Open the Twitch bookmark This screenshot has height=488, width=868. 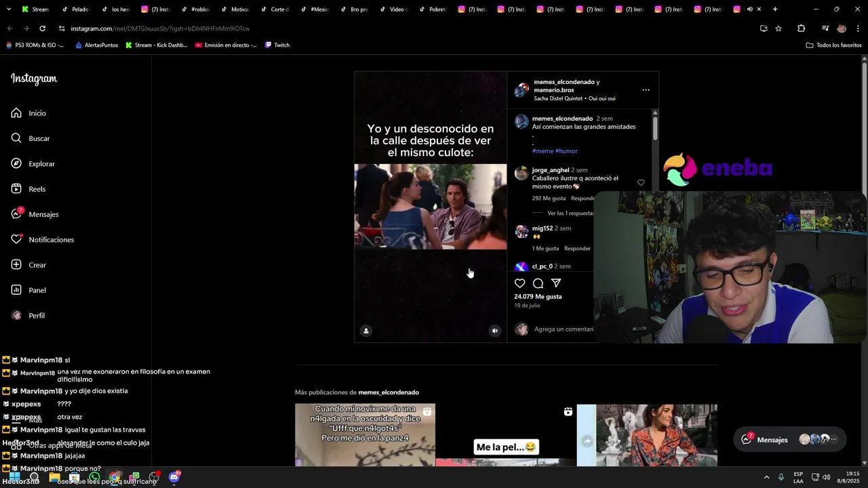point(277,45)
